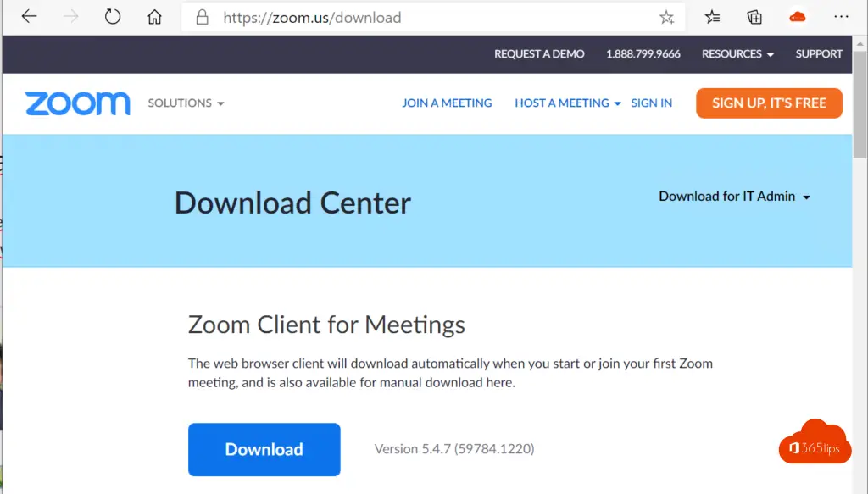
Task: Open the favorites list icon
Action: (x=713, y=17)
